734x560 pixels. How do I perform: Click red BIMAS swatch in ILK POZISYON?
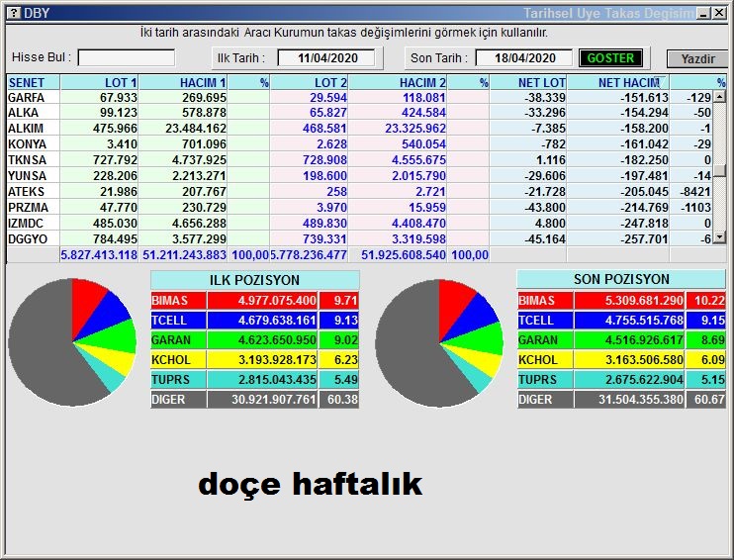pyautogui.click(x=178, y=300)
